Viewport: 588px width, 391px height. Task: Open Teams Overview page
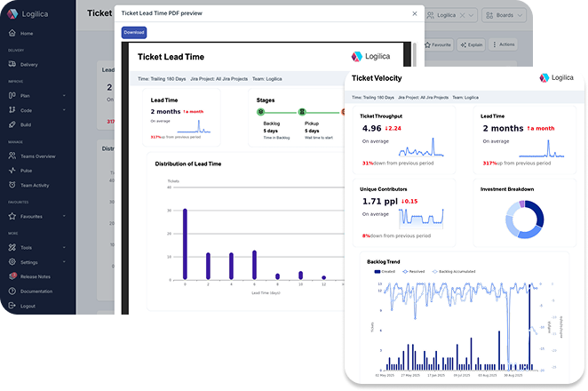pyautogui.click(x=37, y=156)
